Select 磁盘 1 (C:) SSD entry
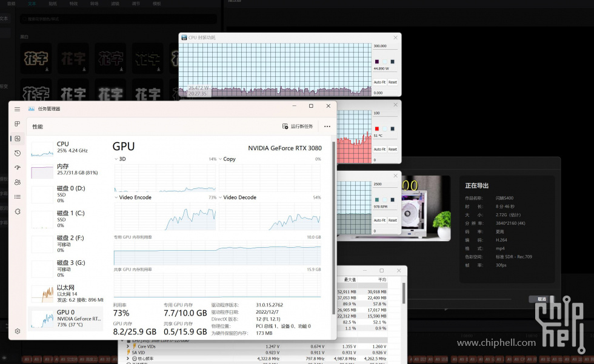The width and height of the screenshot is (594, 364). 66,219
